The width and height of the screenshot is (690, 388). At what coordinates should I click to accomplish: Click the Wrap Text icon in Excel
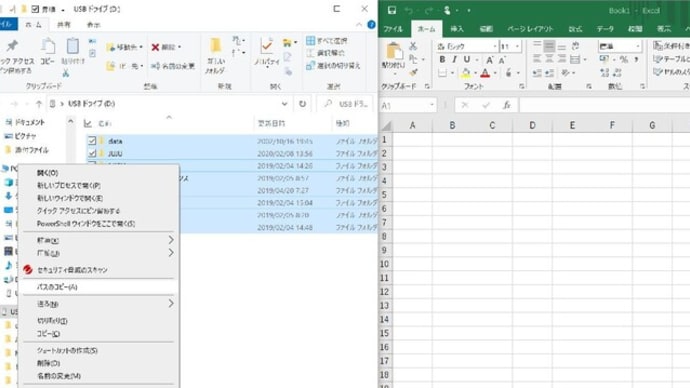[575, 46]
